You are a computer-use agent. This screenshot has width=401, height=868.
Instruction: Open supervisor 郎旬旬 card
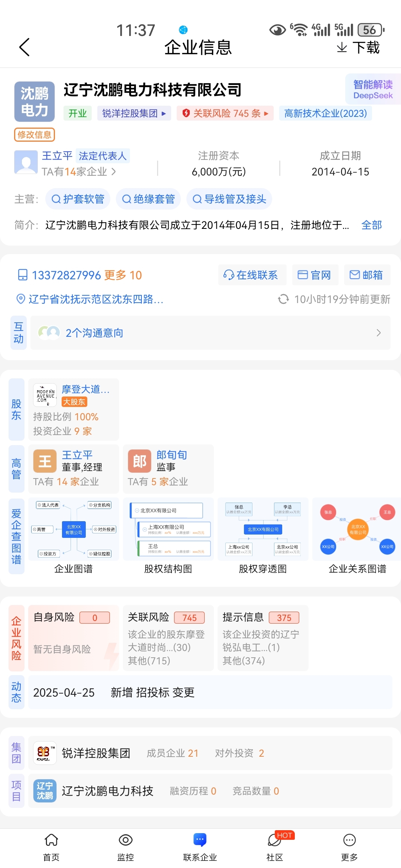(168, 469)
